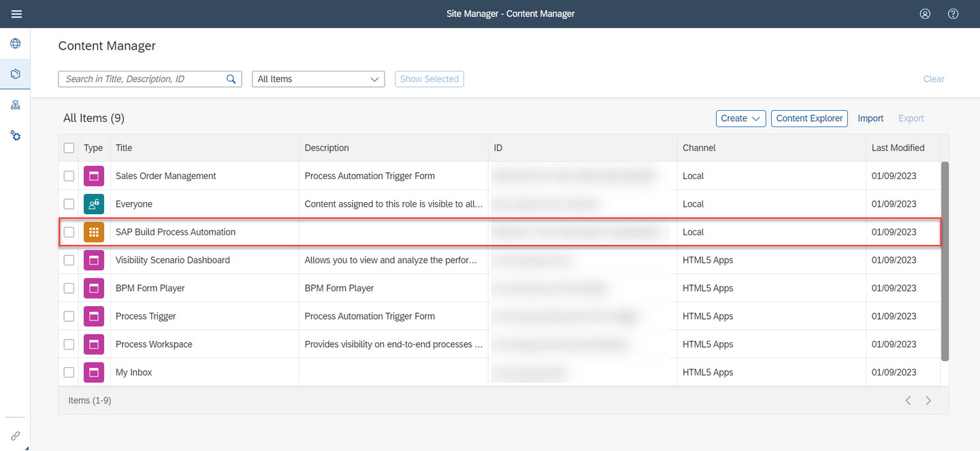This screenshot has width=980, height=451.
Task: Click the 'Items (1-9)' footer text
Action: coord(89,401)
